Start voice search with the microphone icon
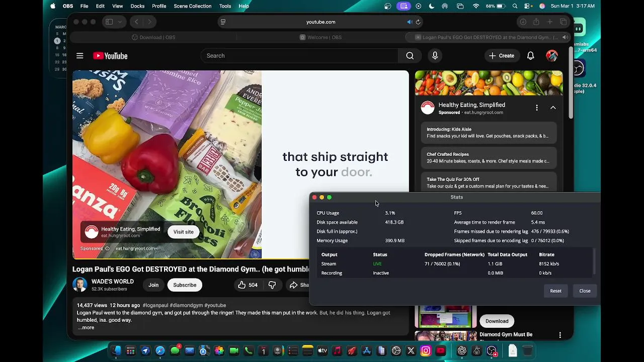The width and height of the screenshot is (644, 362). (435, 56)
